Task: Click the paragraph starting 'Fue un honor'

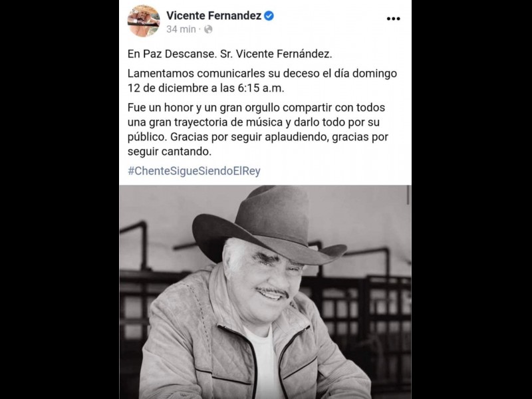Action: pos(258,129)
